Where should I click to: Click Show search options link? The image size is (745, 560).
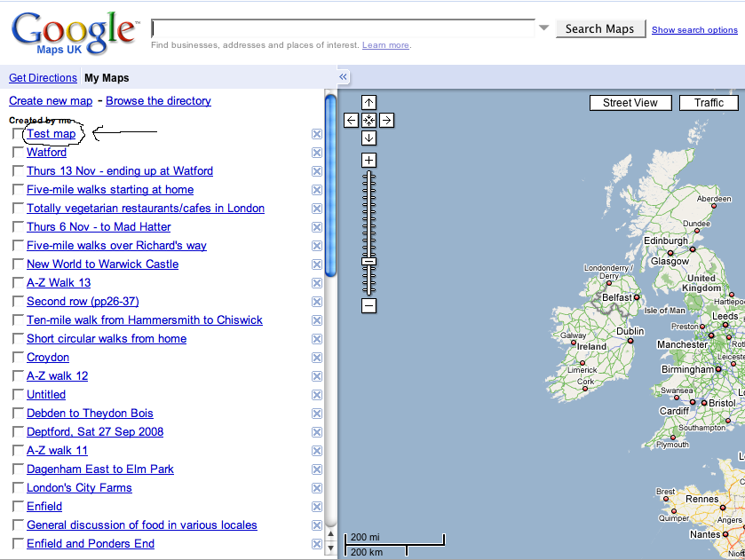click(694, 30)
